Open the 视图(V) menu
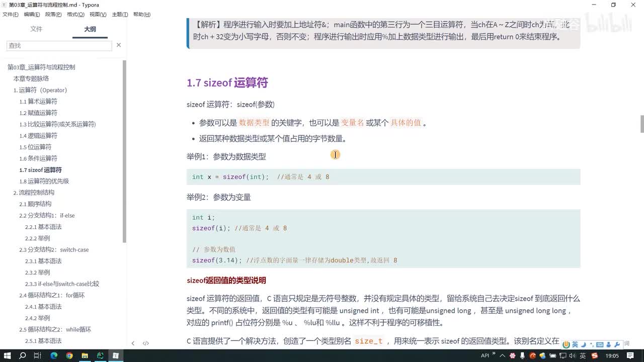The image size is (644, 362). pyautogui.click(x=98, y=15)
